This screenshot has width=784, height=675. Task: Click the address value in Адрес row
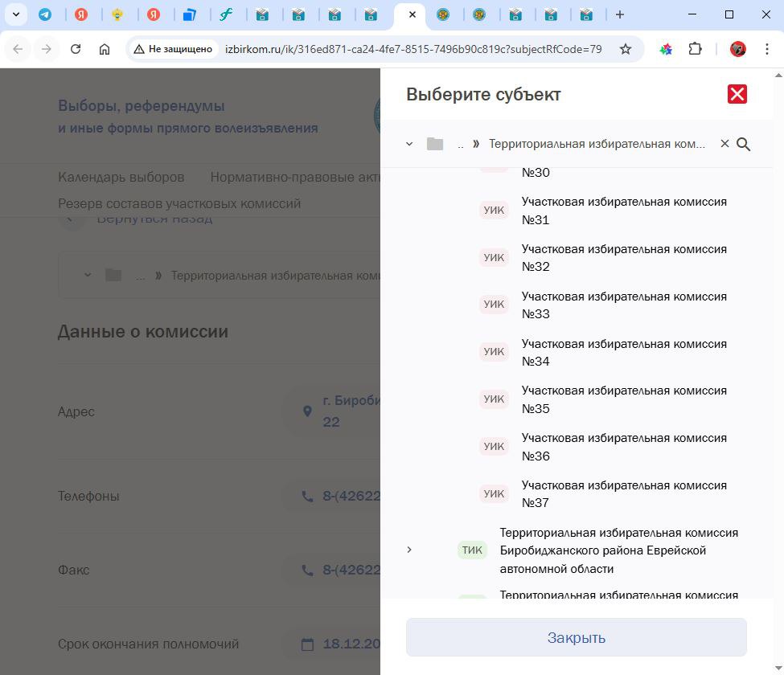tap(351, 411)
